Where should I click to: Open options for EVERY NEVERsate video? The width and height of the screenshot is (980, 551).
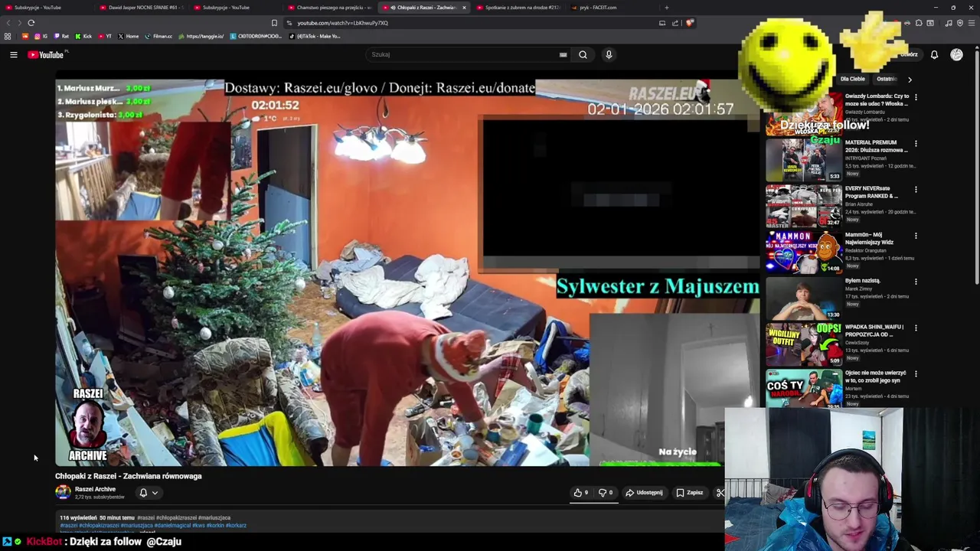click(x=916, y=189)
